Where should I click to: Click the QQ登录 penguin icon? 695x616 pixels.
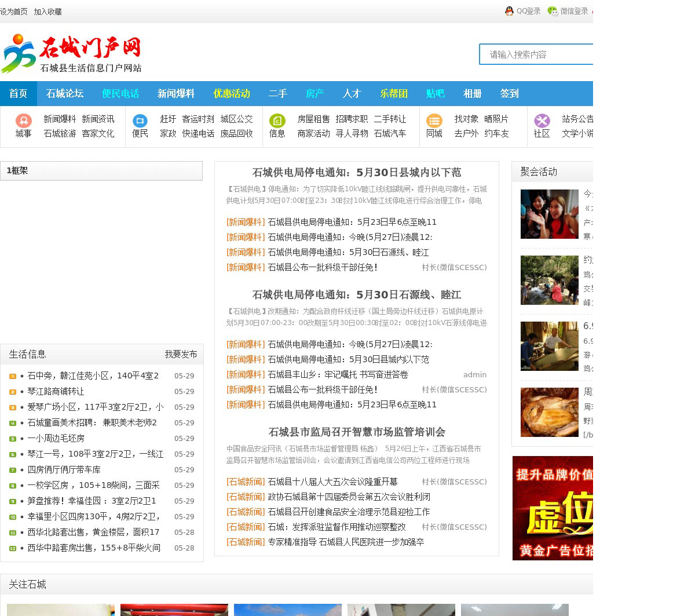[x=509, y=11]
